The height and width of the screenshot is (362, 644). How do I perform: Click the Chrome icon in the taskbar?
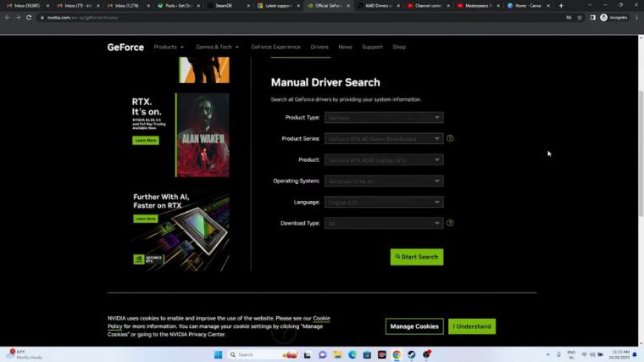[x=396, y=354]
